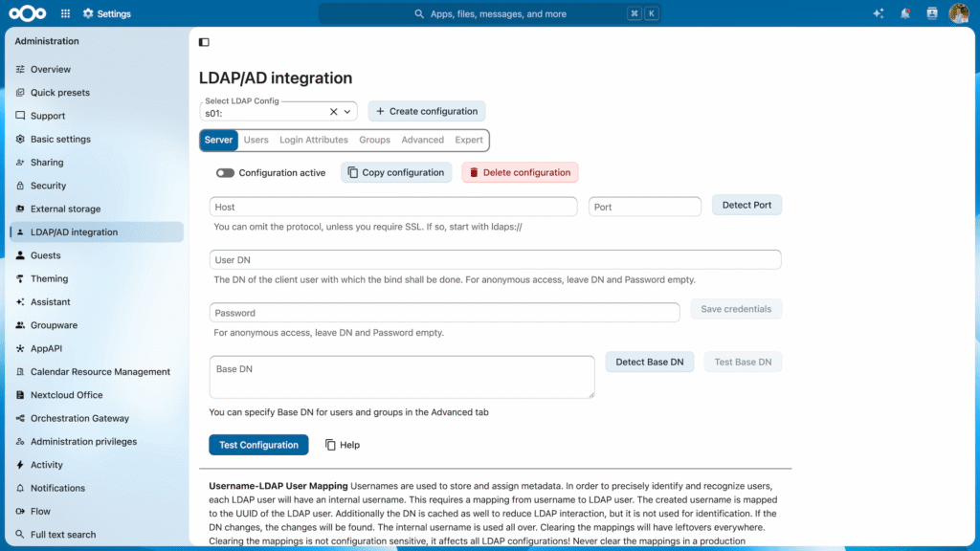This screenshot has width=980, height=551.
Task: Clear the selected LDAP config with X
Action: pyautogui.click(x=333, y=112)
